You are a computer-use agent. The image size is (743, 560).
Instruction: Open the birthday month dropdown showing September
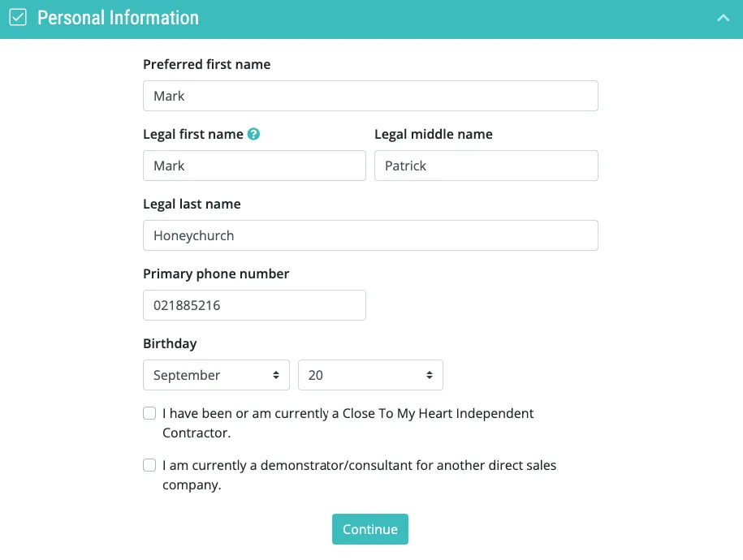tap(216, 375)
